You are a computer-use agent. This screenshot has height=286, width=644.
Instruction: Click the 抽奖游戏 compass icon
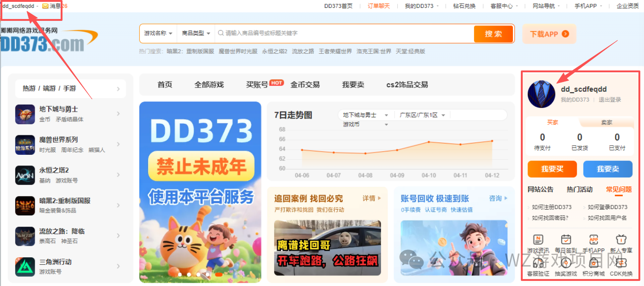[x=566, y=262]
